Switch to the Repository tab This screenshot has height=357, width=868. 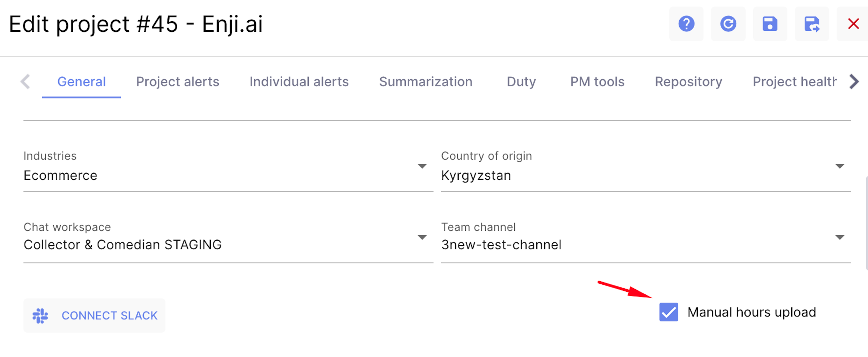[x=688, y=82]
